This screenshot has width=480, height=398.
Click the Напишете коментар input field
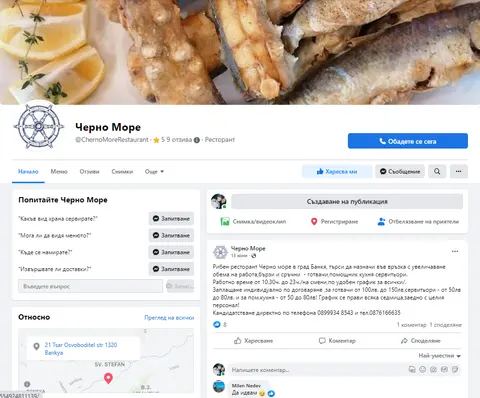[x=317, y=370]
